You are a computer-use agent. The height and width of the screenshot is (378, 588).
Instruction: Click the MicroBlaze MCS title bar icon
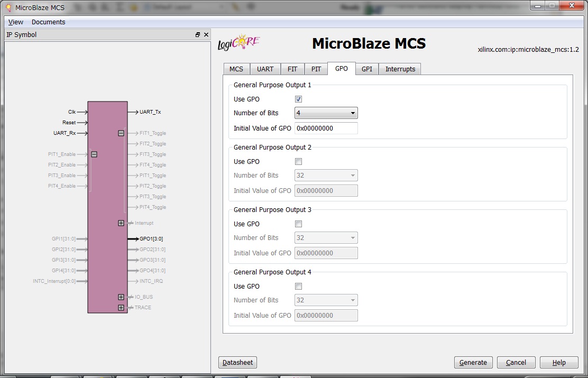click(8, 8)
